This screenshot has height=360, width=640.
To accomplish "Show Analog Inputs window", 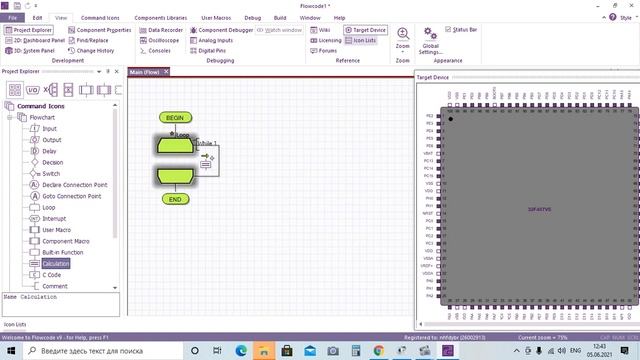I will pyautogui.click(x=211, y=40).
